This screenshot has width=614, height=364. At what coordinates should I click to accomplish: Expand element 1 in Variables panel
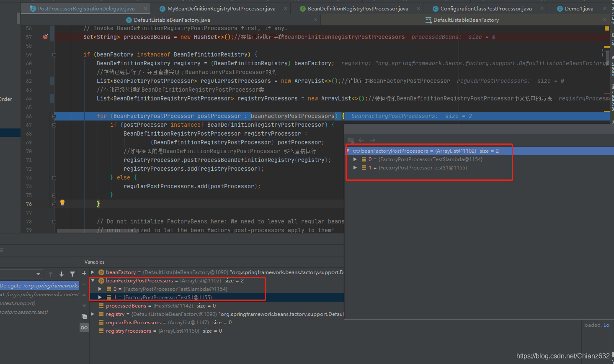tap(100, 297)
